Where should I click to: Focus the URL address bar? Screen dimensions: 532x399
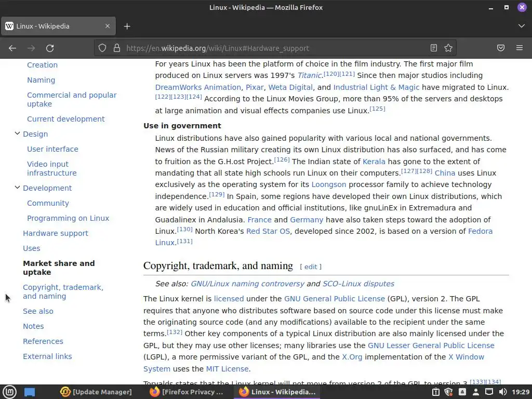[275, 48]
